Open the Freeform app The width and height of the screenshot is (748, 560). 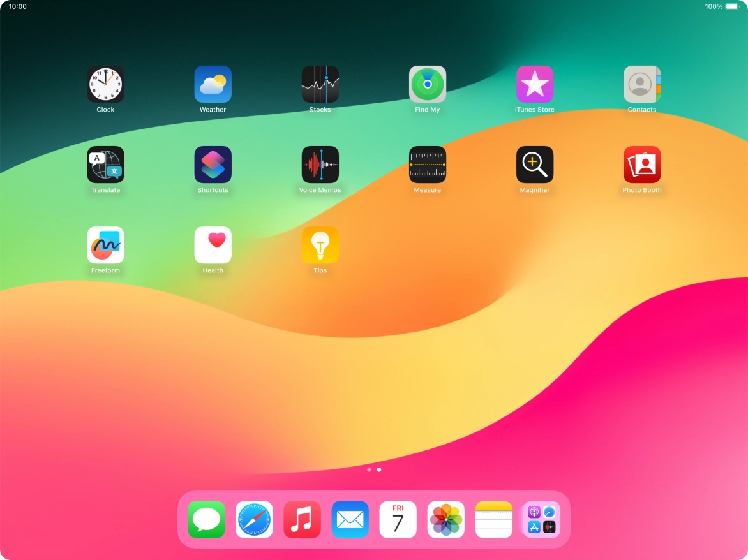click(x=105, y=245)
